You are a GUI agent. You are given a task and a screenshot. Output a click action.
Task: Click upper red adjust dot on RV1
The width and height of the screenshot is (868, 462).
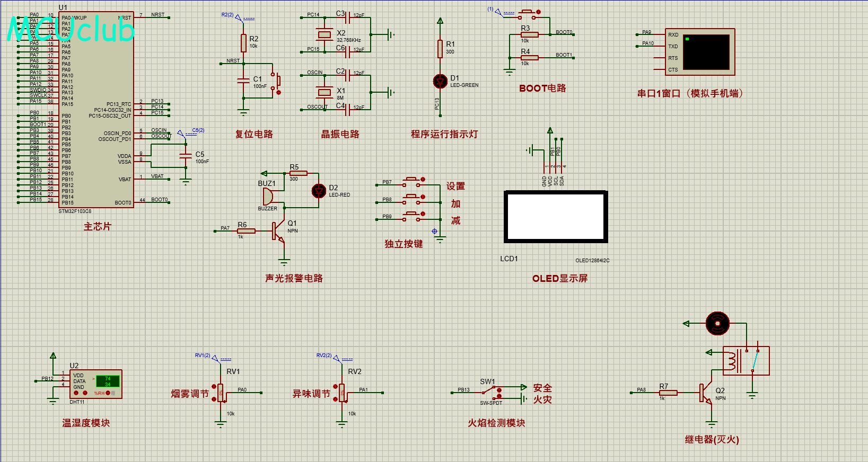[214, 387]
